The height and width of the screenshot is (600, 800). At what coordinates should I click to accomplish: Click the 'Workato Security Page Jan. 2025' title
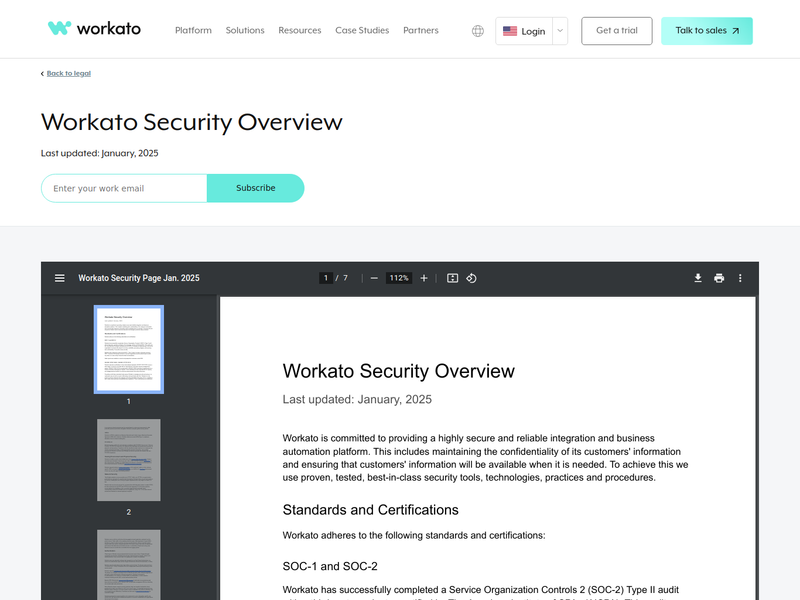(x=139, y=278)
